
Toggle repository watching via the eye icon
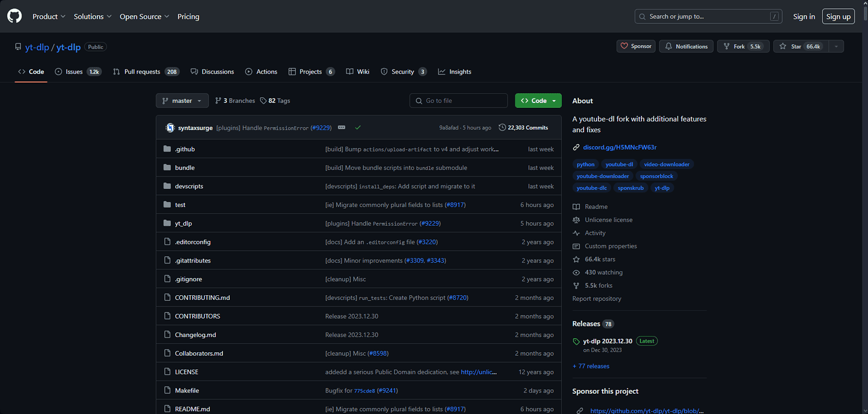(575, 272)
